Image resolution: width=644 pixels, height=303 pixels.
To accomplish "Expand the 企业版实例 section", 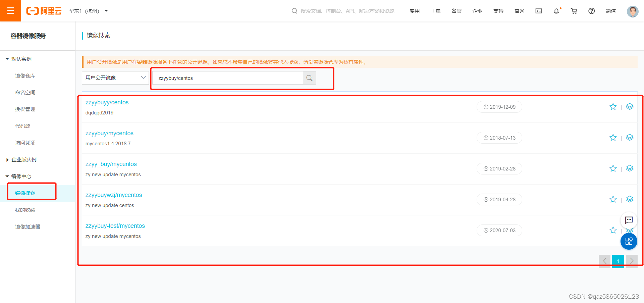I will (x=21, y=160).
